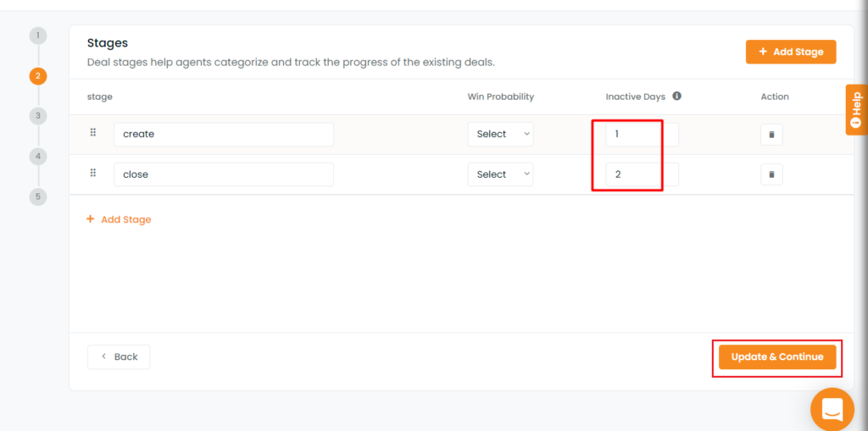Open Win Probability dropdown for close stage
Screen dimensions: 868x431
(500, 174)
